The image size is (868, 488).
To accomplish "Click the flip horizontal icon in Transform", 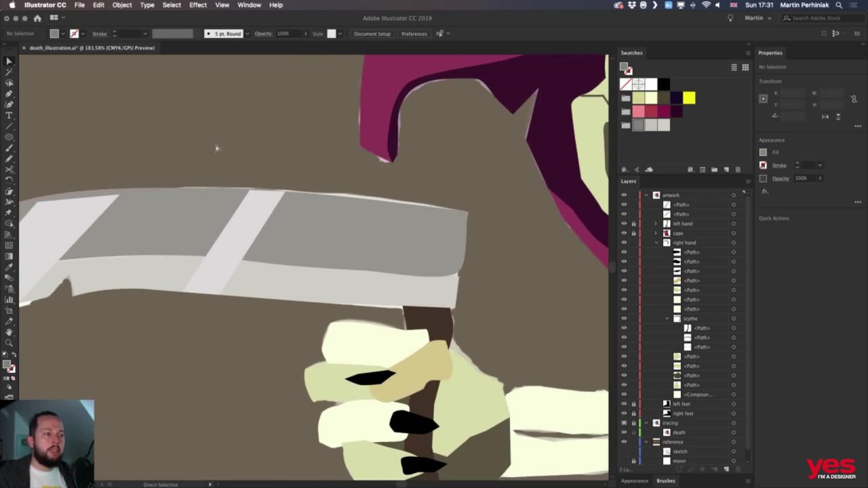I will (825, 117).
